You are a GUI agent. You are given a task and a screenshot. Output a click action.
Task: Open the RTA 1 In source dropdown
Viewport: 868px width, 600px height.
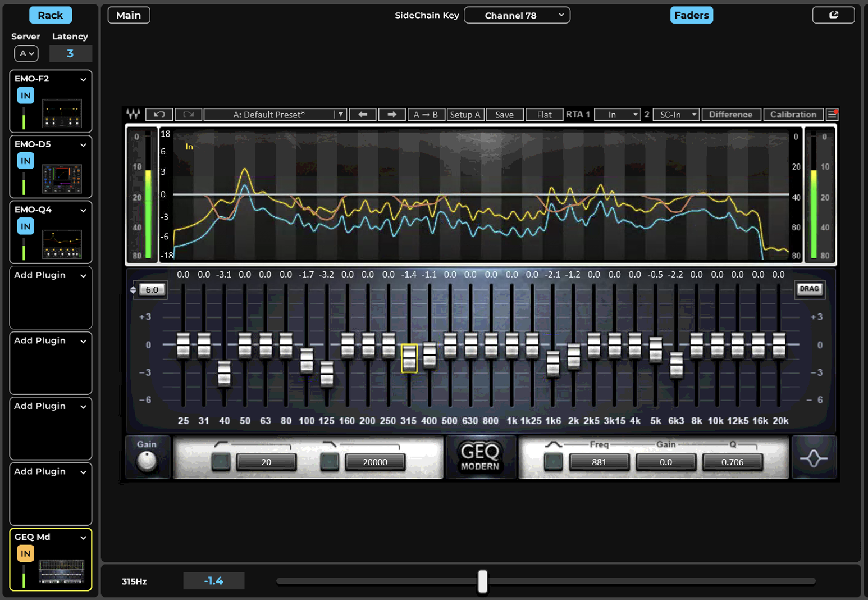pos(617,115)
